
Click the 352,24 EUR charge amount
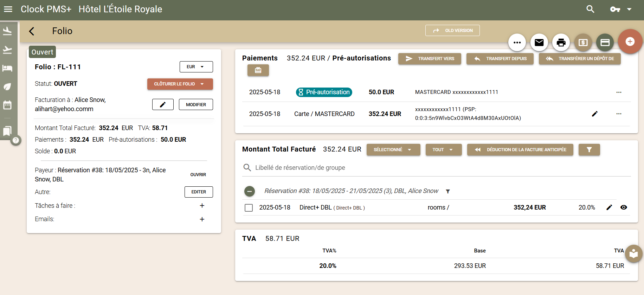(x=530, y=207)
